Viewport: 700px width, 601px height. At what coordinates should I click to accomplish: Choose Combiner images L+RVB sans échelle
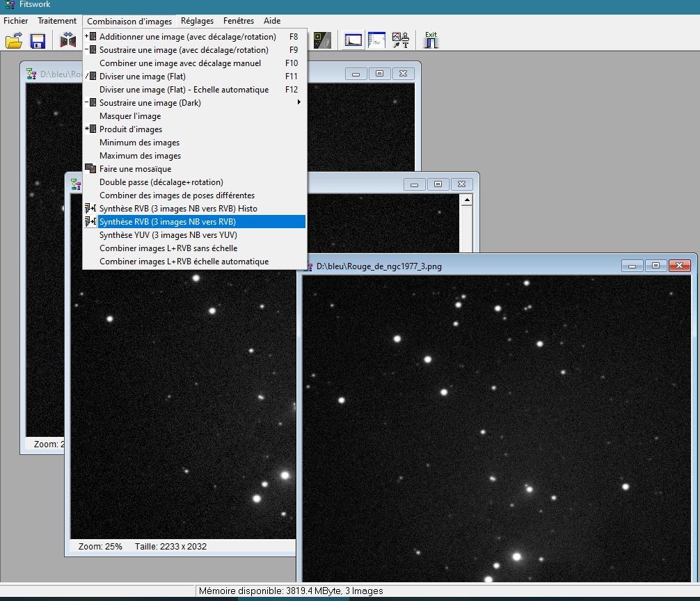coord(195,248)
